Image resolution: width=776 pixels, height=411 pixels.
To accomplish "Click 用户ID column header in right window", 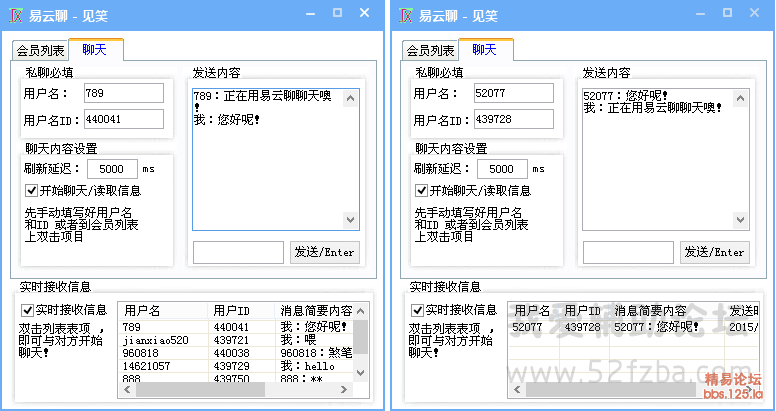I will (584, 310).
